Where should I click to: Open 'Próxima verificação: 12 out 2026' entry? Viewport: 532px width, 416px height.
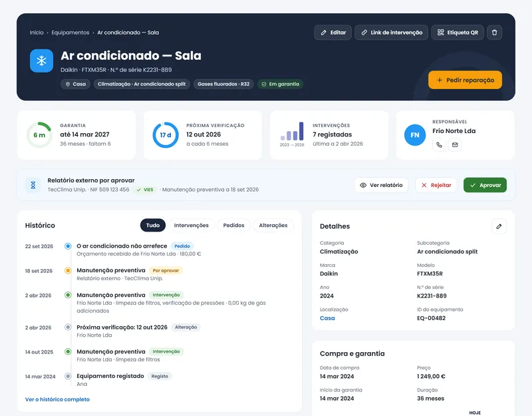point(122,327)
